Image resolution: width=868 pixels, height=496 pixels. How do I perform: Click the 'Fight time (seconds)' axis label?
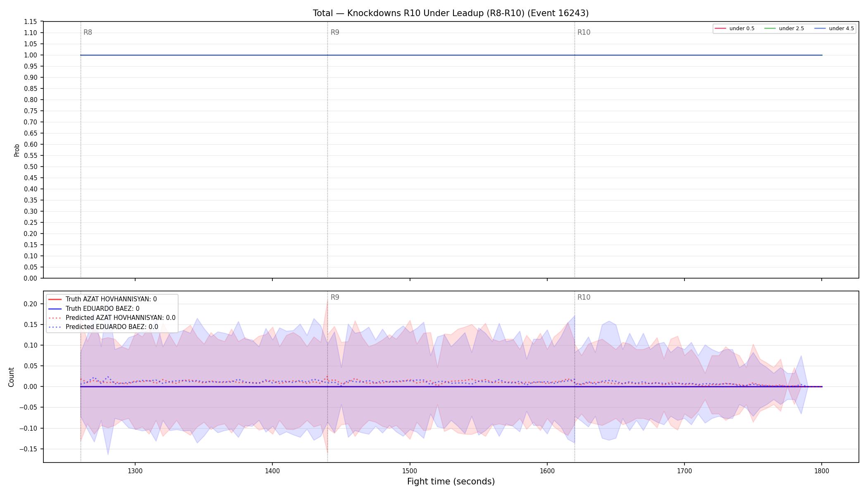[451, 482]
